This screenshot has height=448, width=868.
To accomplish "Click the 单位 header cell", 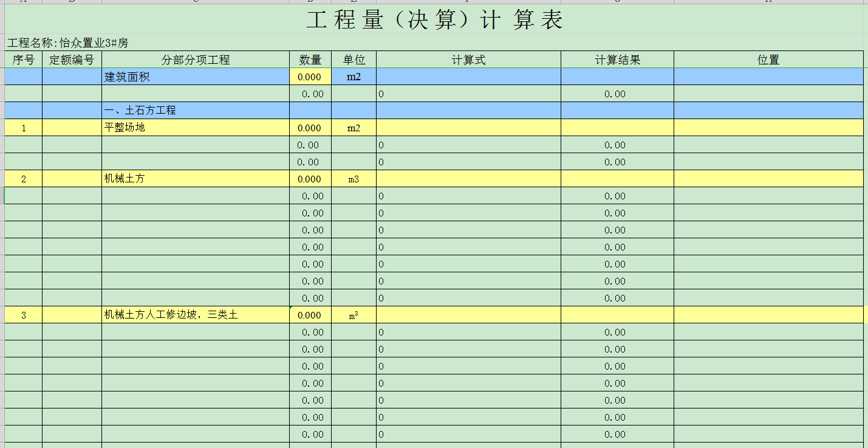I will click(x=354, y=60).
